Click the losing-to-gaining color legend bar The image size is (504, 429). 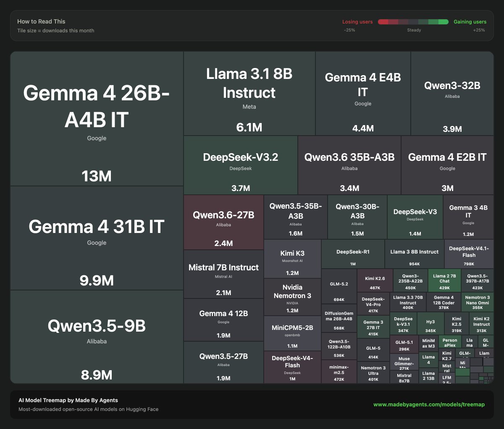pos(413,22)
